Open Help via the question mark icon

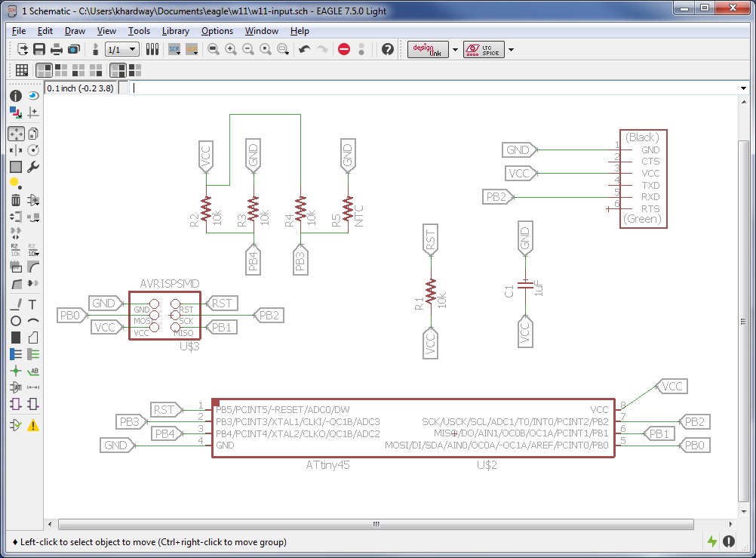(388, 49)
